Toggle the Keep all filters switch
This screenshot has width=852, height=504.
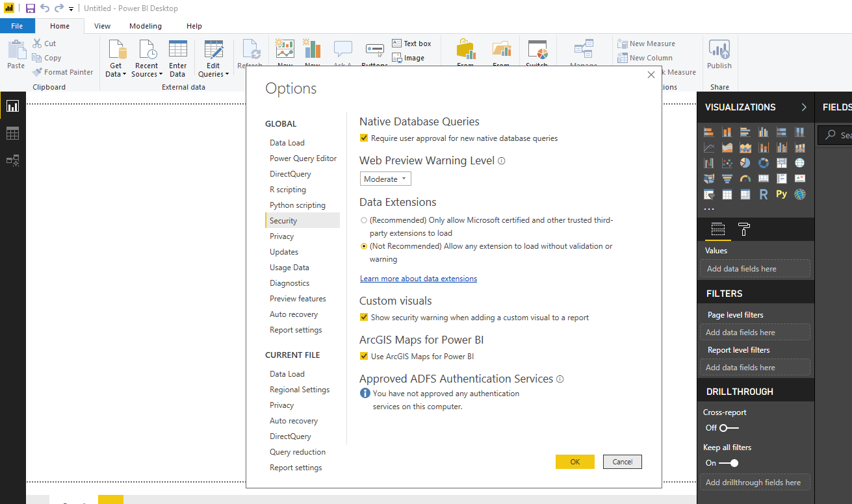(729, 463)
